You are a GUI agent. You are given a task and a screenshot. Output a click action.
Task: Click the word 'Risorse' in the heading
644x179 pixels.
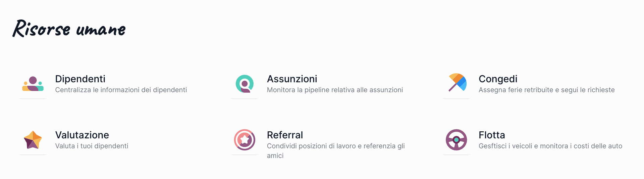pos(42,29)
